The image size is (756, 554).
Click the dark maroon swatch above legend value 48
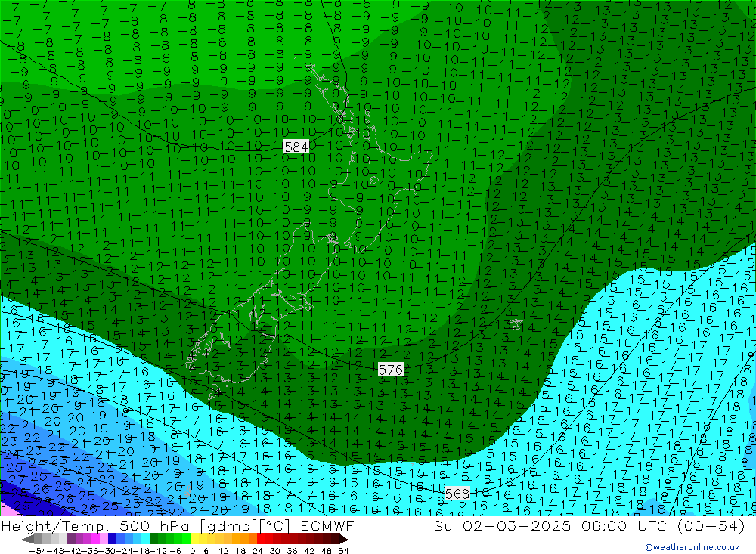tap(328, 539)
